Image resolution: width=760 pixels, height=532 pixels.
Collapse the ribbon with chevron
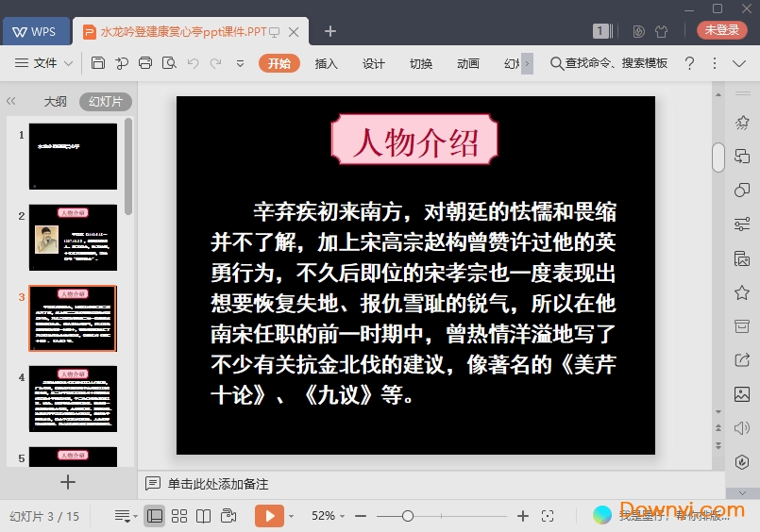pos(738,63)
